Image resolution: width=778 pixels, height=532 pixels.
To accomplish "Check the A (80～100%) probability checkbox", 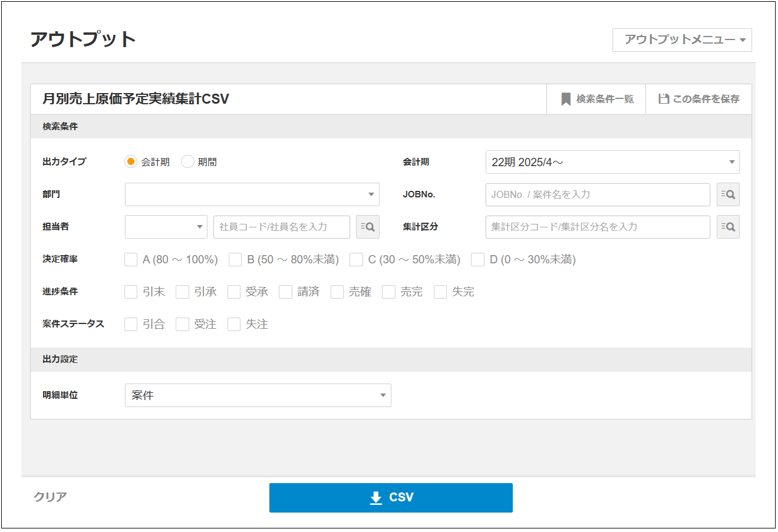I will point(131,260).
